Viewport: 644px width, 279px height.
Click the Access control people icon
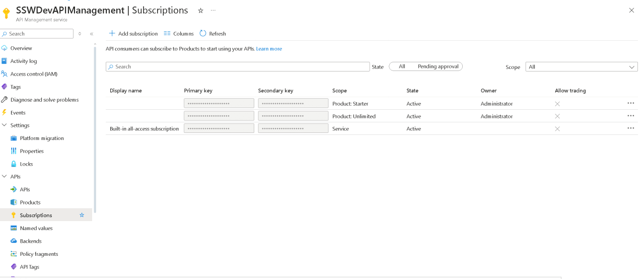pyautogui.click(x=5, y=74)
